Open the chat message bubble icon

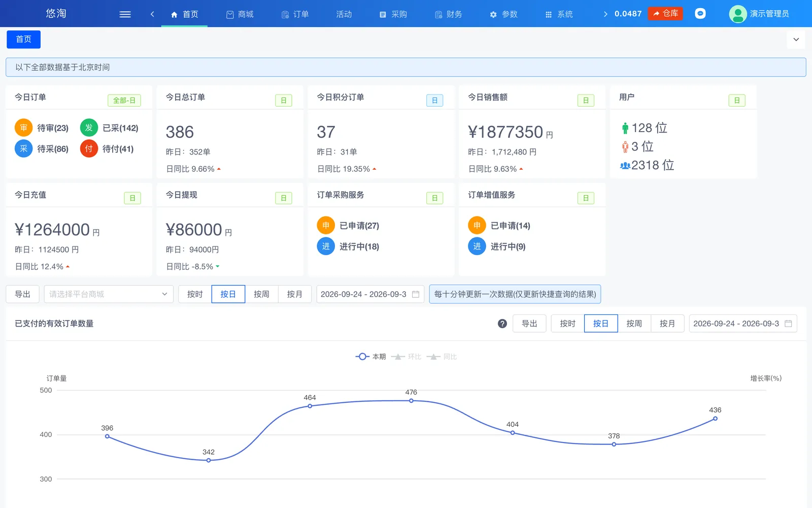(x=700, y=14)
